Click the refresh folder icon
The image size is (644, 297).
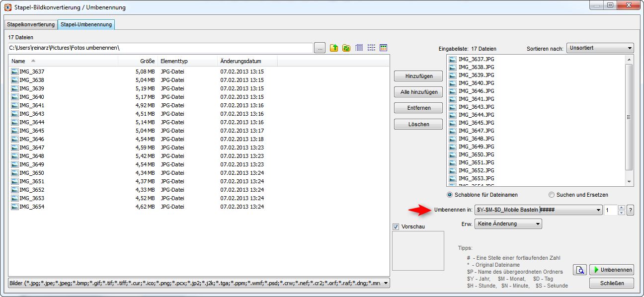pos(346,48)
